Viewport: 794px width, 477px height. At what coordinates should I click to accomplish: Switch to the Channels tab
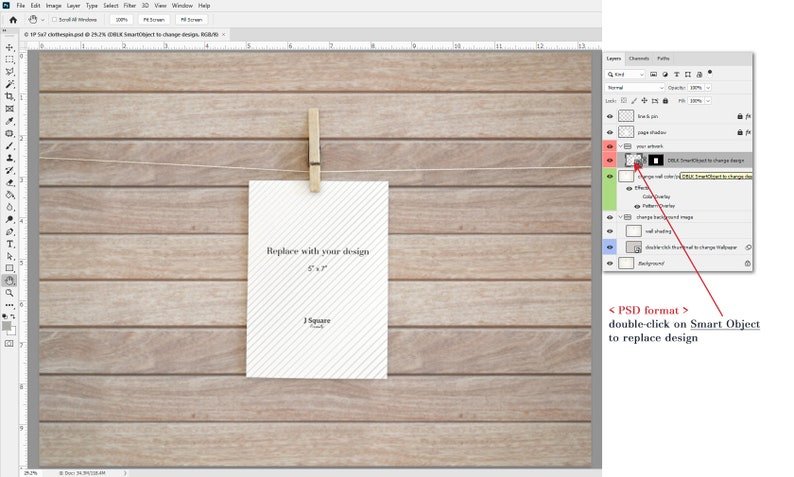pyautogui.click(x=639, y=59)
